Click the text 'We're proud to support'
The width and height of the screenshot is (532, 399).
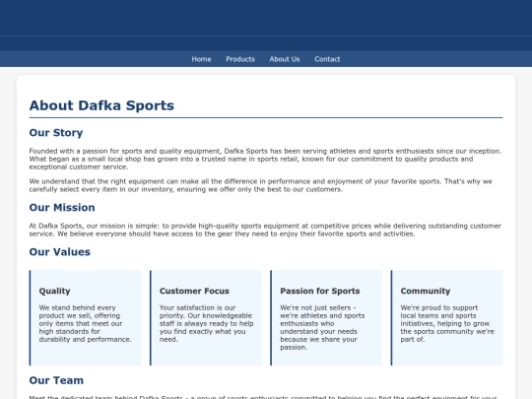coord(447,323)
